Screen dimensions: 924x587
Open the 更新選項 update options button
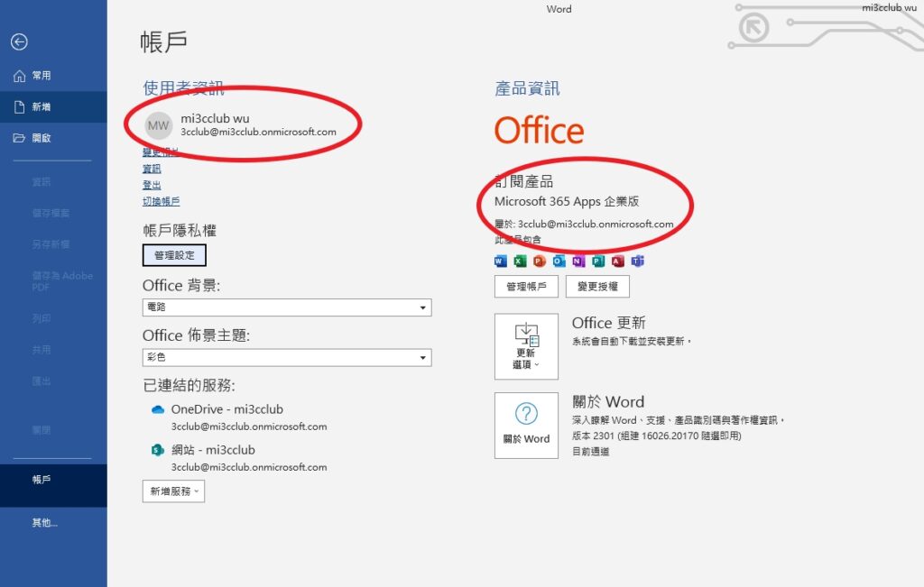coord(526,346)
